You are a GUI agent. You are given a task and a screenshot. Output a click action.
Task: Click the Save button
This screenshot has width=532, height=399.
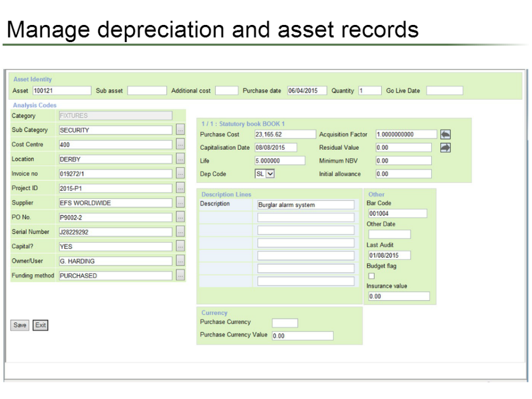click(20, 325)
